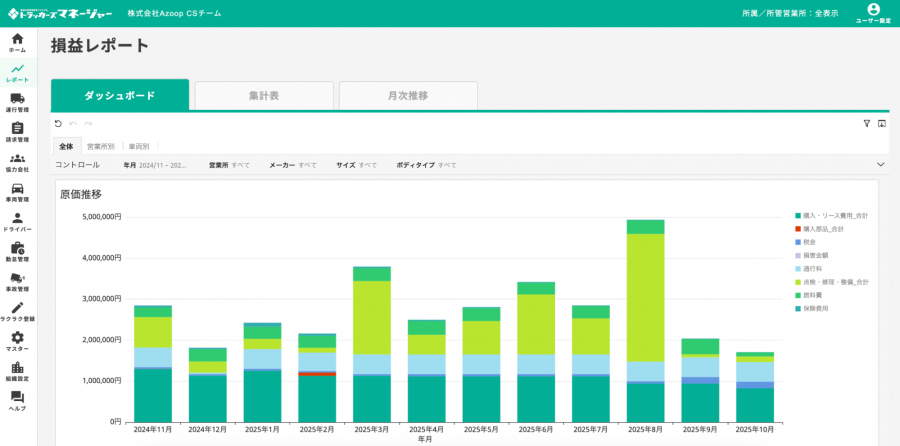The width and height of the screenshot is (900, 446).
Task: Click the filter funnel icon
Action: 867,124
